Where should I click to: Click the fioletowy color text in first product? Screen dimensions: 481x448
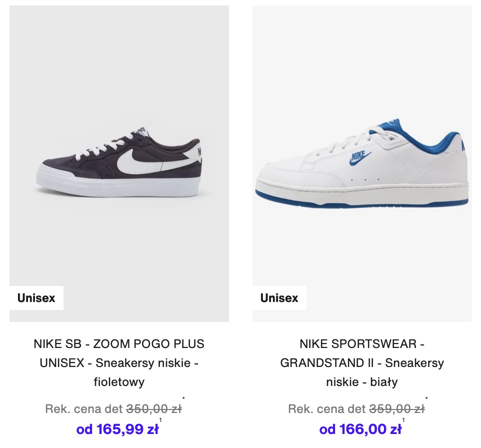point(119,382)
